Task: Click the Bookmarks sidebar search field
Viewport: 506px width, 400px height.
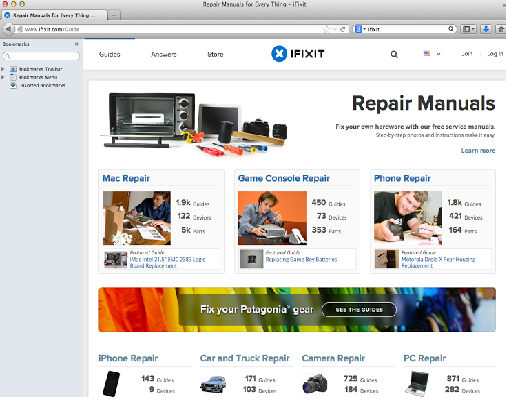Action: (41, 56)
